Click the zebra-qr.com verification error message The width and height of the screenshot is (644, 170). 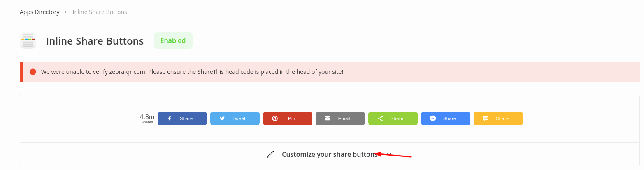tap(192, 72)
